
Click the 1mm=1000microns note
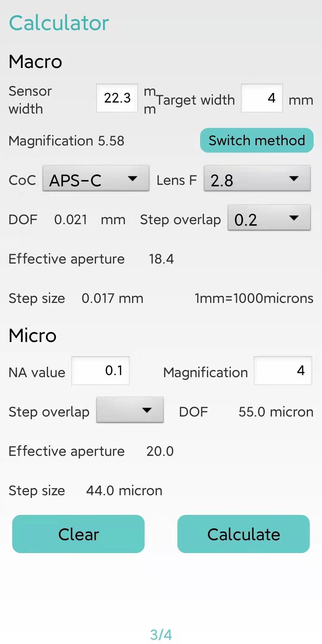point(254,298)
